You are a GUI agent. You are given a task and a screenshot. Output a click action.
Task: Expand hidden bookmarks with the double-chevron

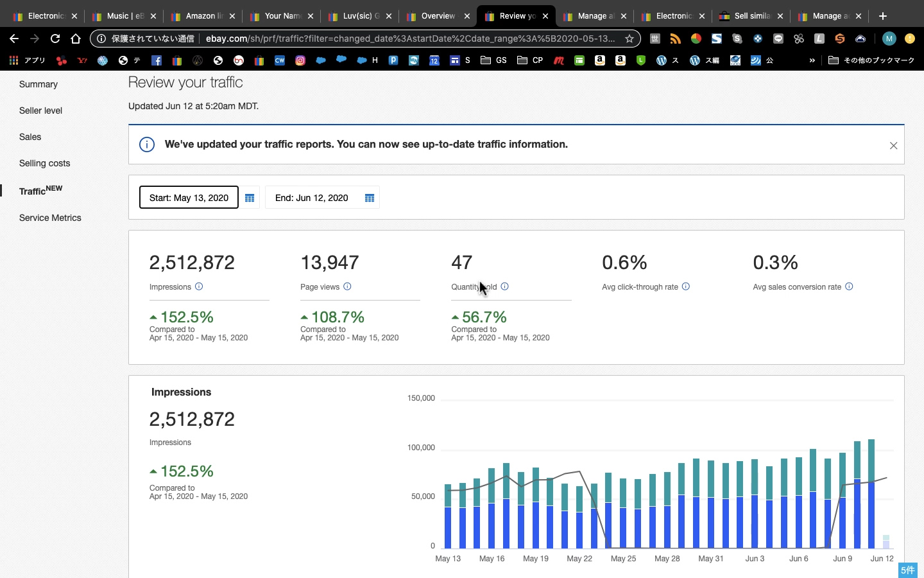(812, 60)
